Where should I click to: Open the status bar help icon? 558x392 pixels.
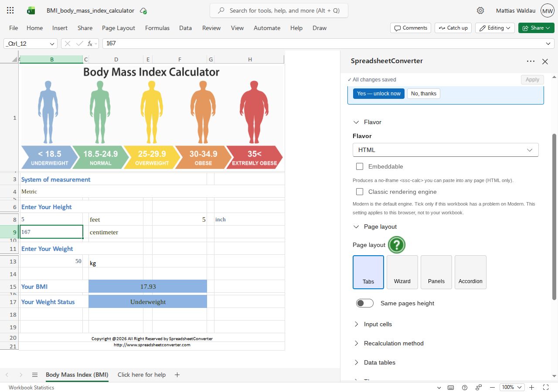coord(465,387)
